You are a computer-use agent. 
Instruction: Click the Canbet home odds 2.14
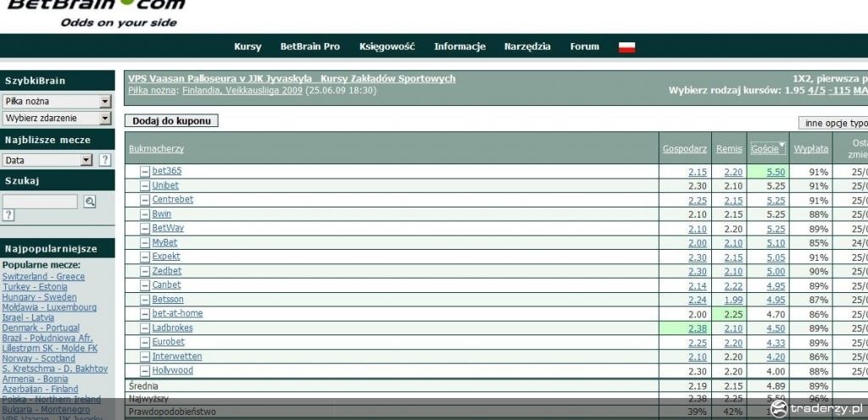pyautogui.click(x=698, y=285)
